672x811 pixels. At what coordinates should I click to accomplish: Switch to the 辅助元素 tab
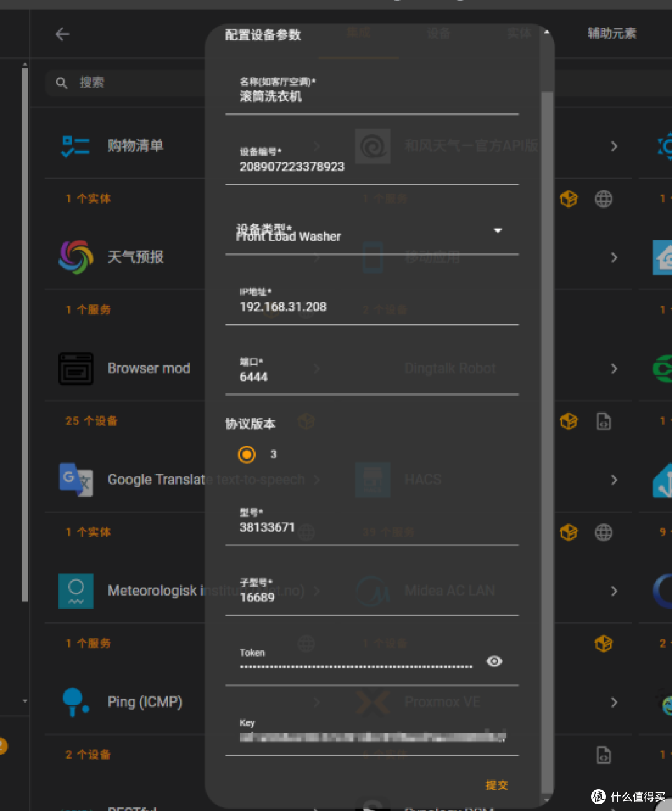coord(612,33)
